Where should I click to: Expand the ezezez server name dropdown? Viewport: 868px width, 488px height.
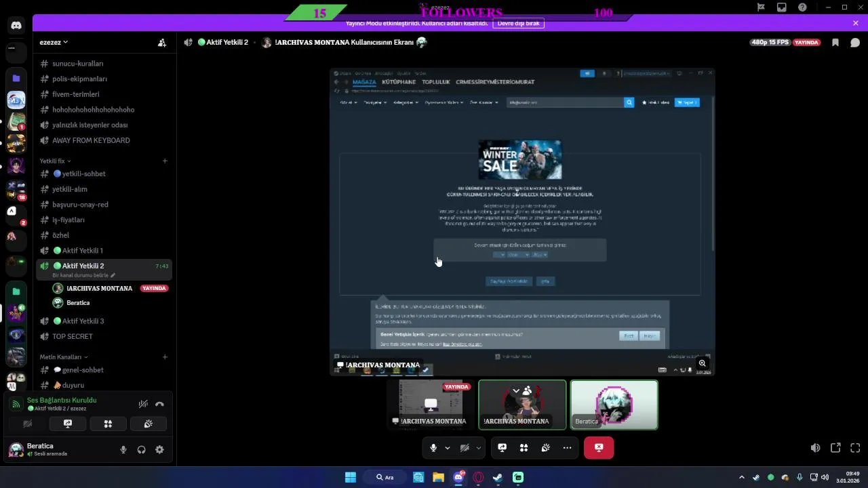tap(54, 42)
